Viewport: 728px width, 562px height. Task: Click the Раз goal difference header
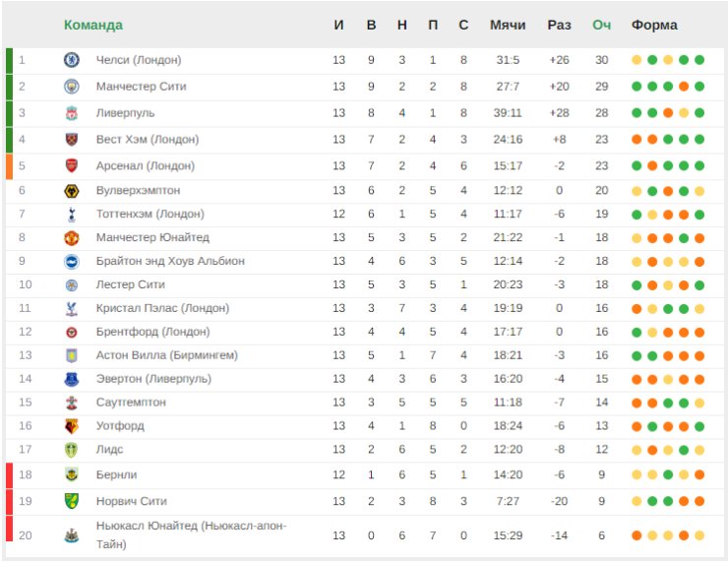[560, 25]
